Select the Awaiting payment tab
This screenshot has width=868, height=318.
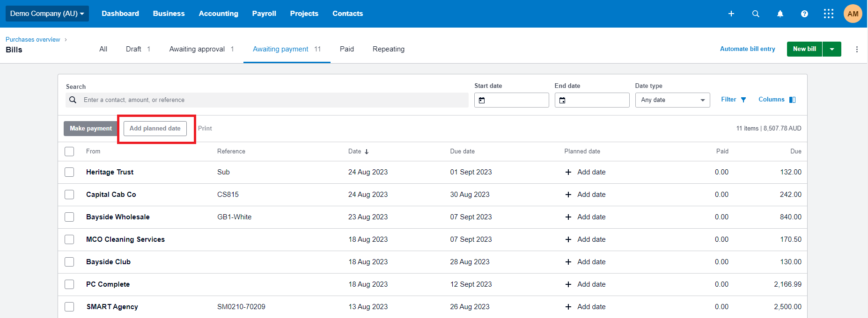(287, 49)
